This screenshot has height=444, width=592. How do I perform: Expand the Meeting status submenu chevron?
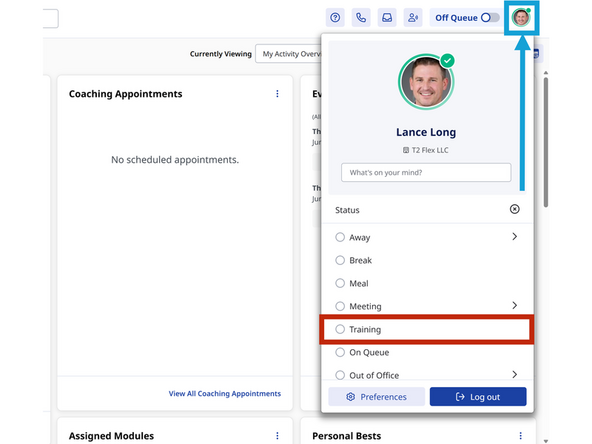[514, 305]
